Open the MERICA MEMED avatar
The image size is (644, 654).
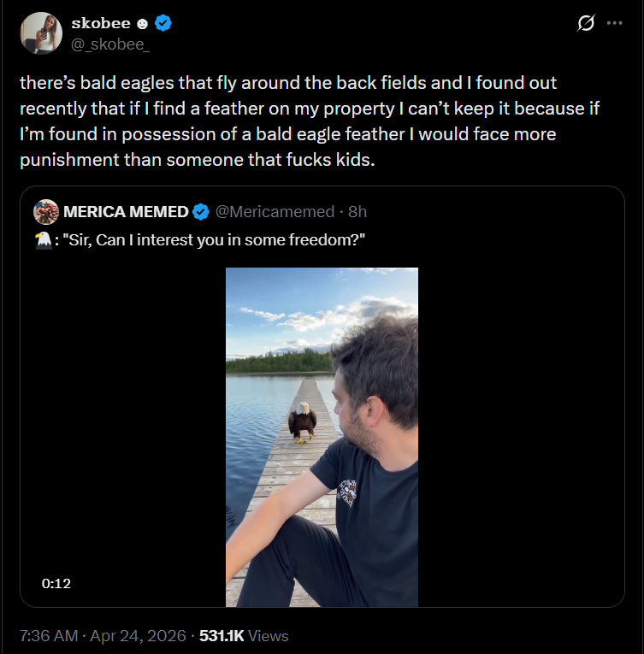[x=46, y=212]
